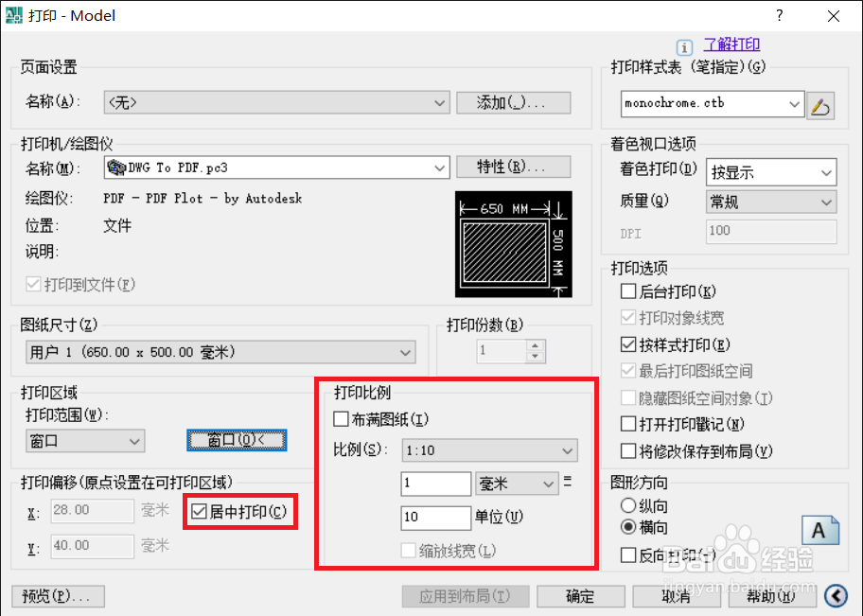Click the 650 MM paper preview image
Screen dimensions: 863x616
pos(514,244)
